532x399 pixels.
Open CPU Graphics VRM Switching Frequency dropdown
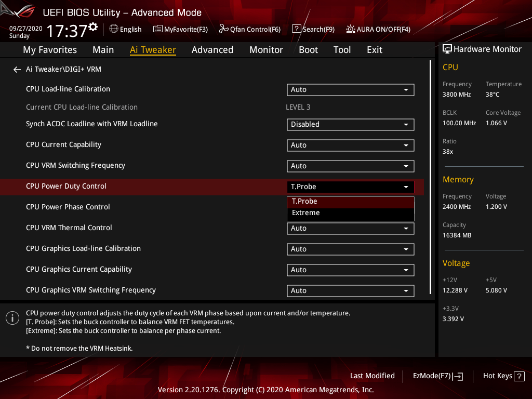click(x=351, y=291)
